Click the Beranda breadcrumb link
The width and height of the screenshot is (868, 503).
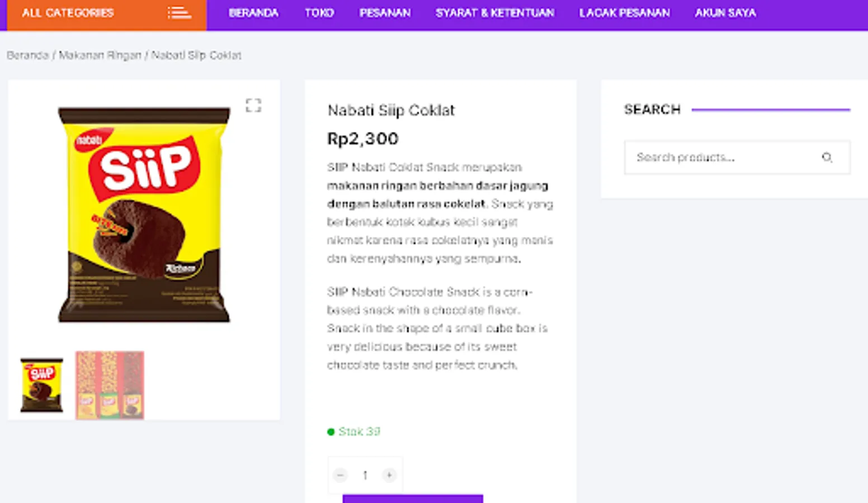[x=27, y=55]
